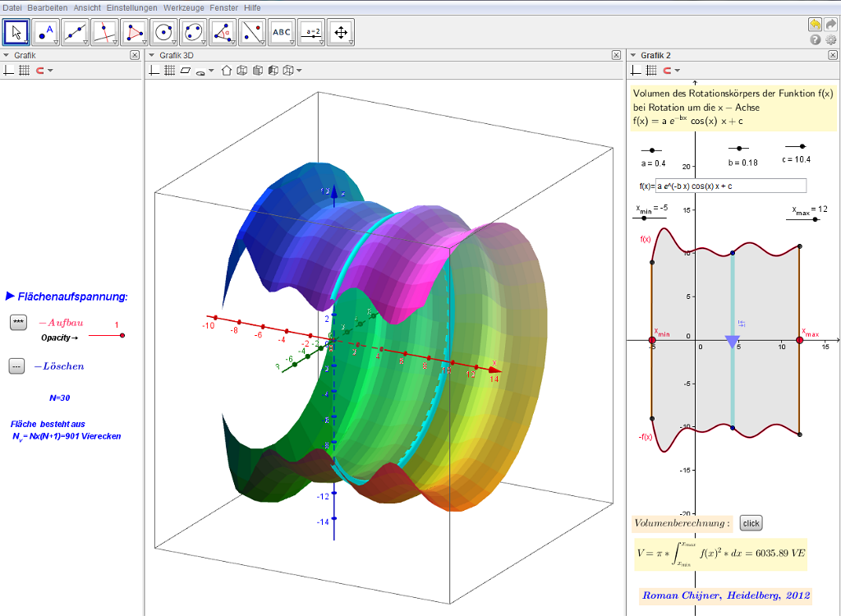Image resolution: width=841 pixels, height=616 pixels.
Task: Toggle grid display in Grafik 3D
Action: pos(169,71)
